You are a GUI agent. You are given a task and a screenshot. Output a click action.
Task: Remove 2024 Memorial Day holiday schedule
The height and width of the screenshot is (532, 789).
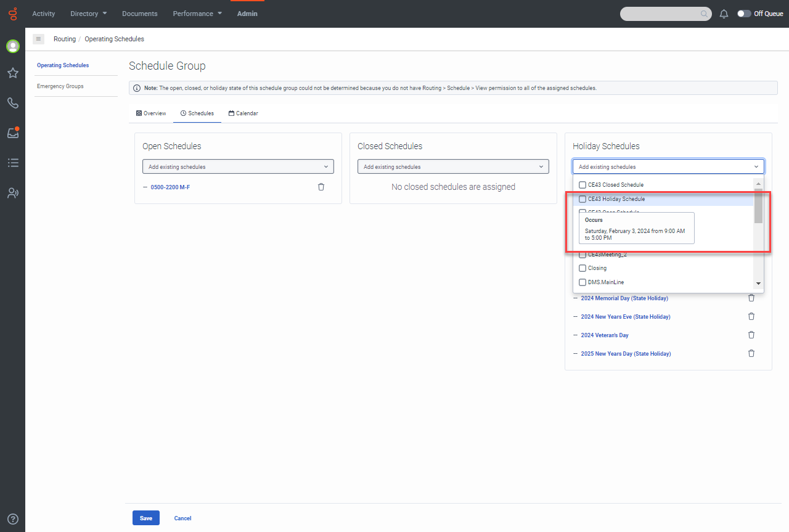tap(751, 298)
